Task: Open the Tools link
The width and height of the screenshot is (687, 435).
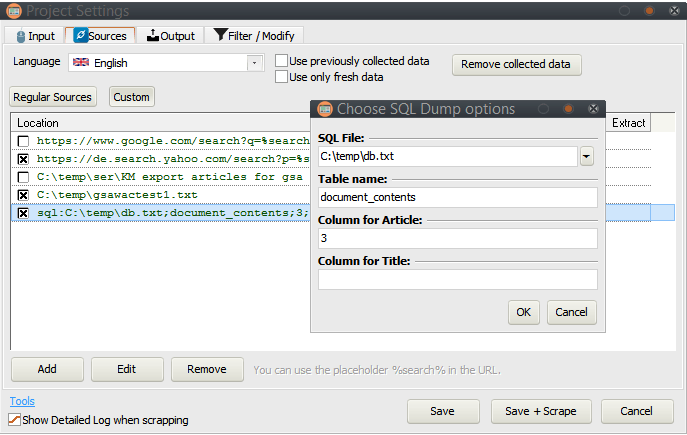Action: point(22,401)
